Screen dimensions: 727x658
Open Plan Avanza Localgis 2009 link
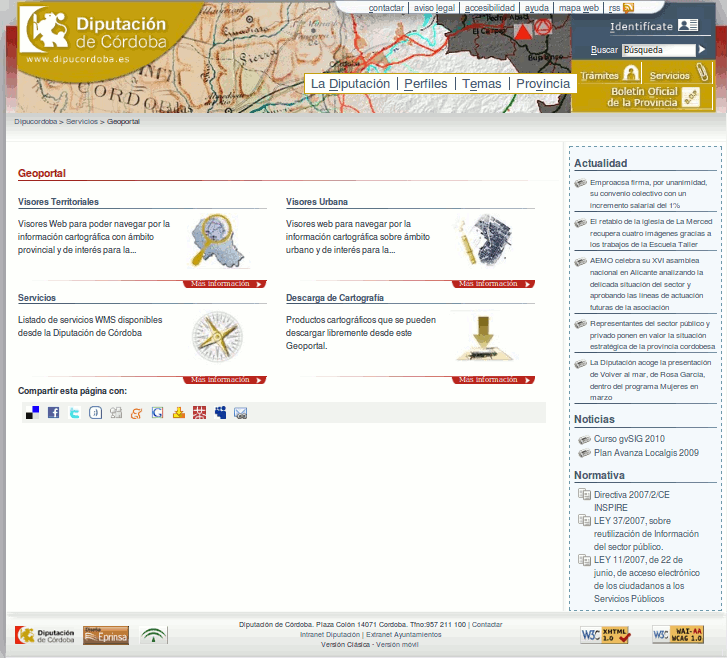pyautogui.click(x=646, y=453)
